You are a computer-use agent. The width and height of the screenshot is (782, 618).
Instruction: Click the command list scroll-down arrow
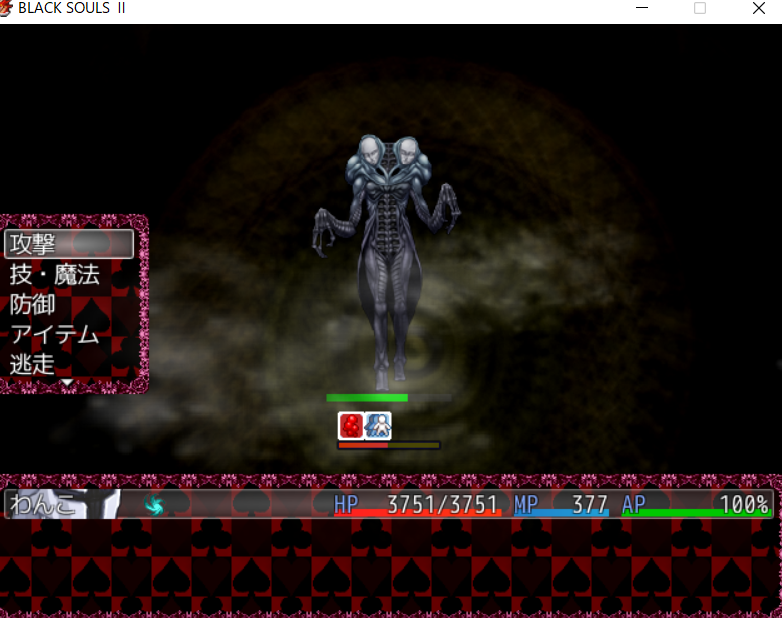click(x=67, y=383)
